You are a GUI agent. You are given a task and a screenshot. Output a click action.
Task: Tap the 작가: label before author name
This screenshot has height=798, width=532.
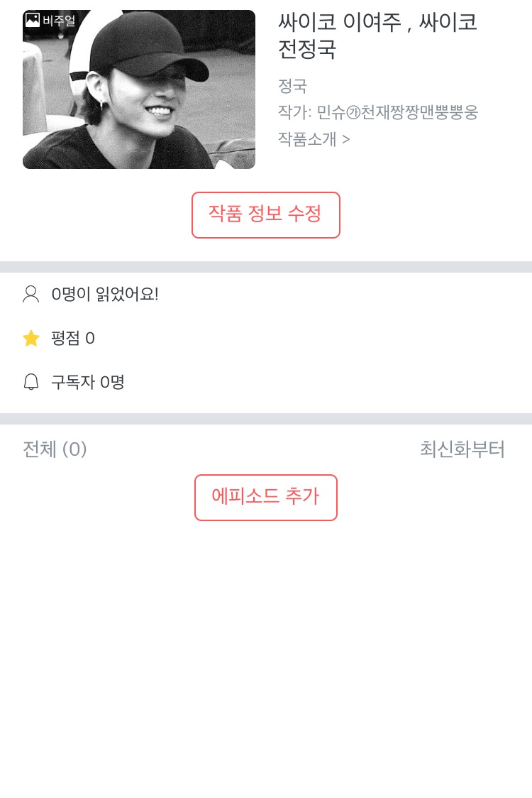tap(294, 112)
